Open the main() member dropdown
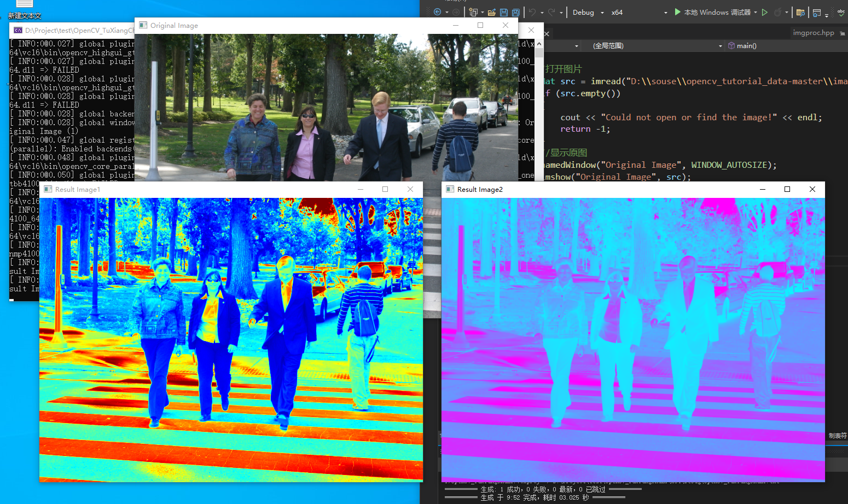The width and height of the screenshot is (848, 504). (x=786, y=46)
